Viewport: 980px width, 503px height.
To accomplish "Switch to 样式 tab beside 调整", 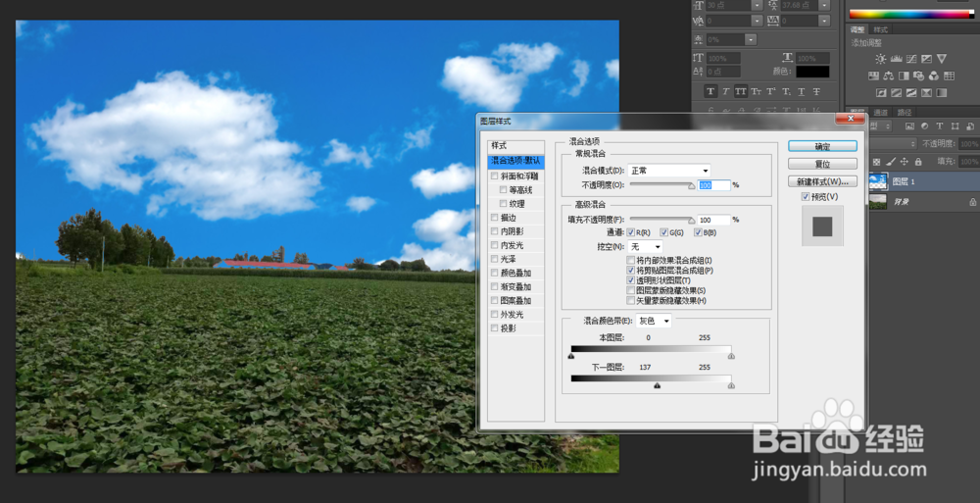I will click(x=880, y=30).
